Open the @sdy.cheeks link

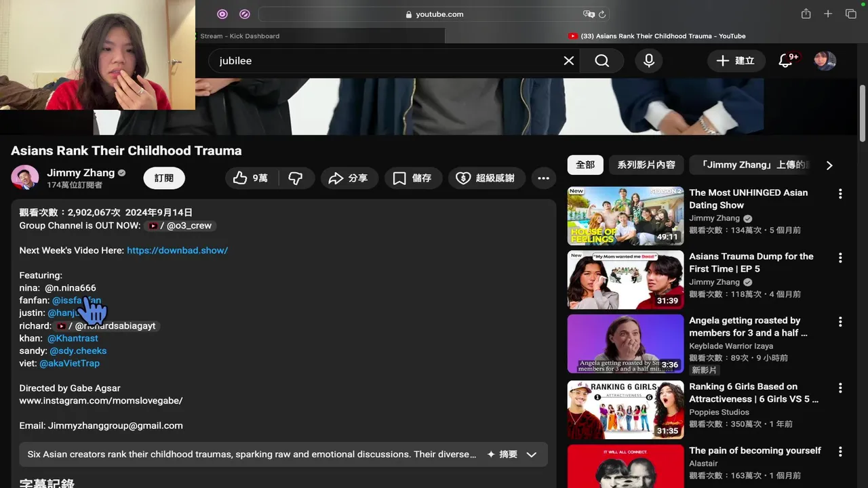[78, 350]
